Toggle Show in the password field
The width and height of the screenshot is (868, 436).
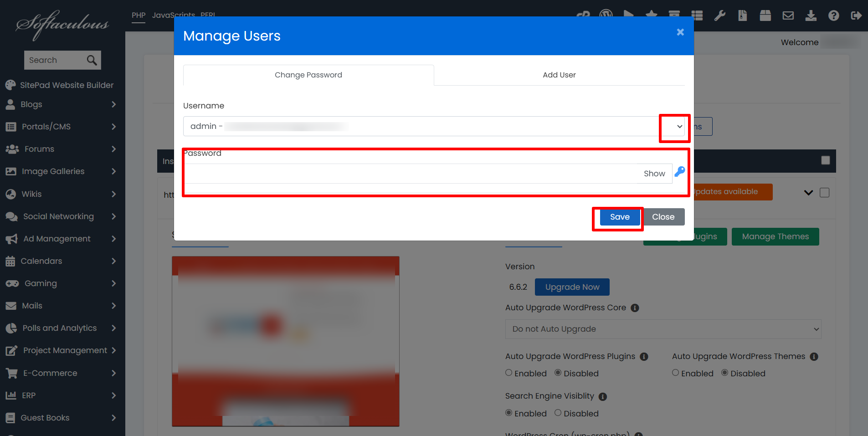pyautogui.click(x=654, y=174)
